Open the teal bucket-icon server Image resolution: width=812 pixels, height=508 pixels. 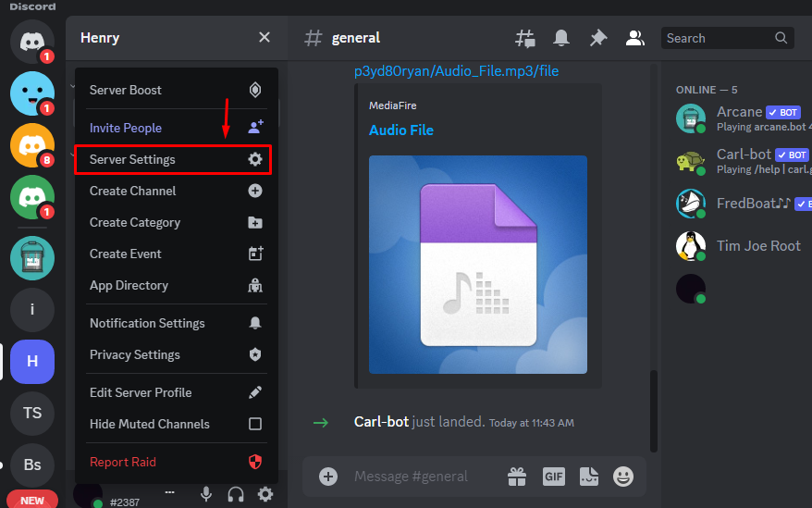[x=32, y=258]
